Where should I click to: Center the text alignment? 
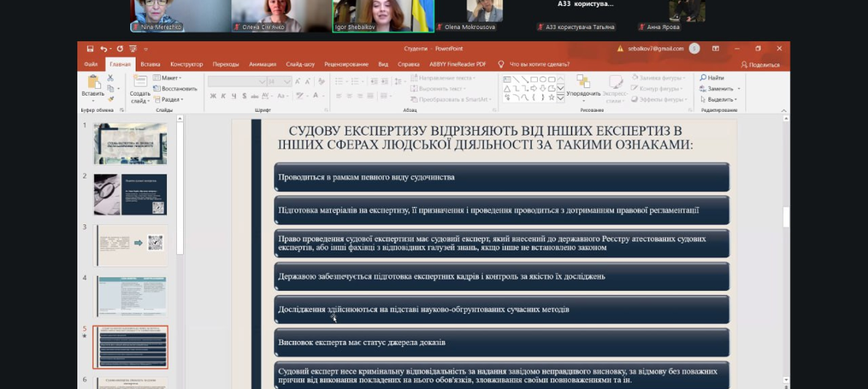coord(349,97)
